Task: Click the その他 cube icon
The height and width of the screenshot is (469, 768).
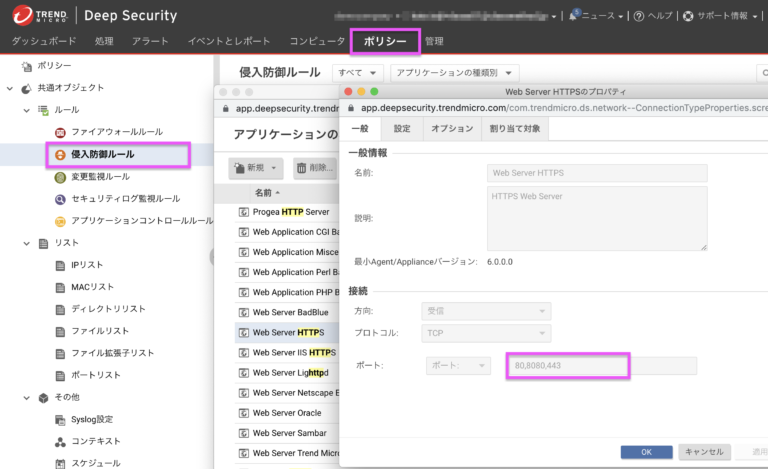Action: coord(43,398)
